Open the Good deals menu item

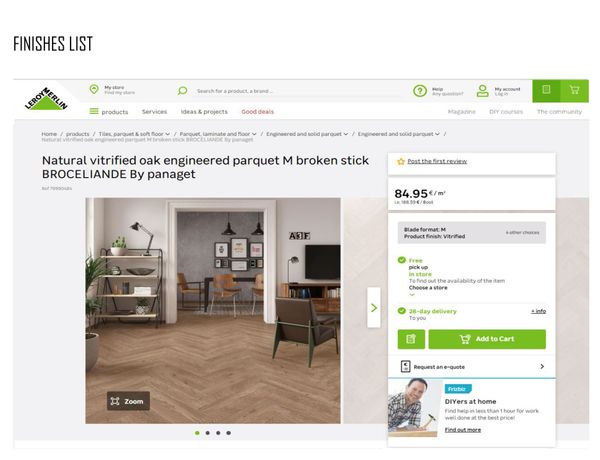tap(258, 112)
